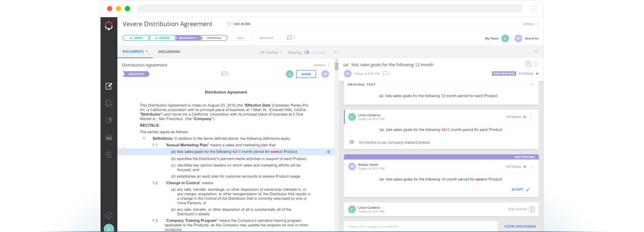Click the My Team L avatar
The width and height of the screenshot is (644, 232).
pos(505,38)
